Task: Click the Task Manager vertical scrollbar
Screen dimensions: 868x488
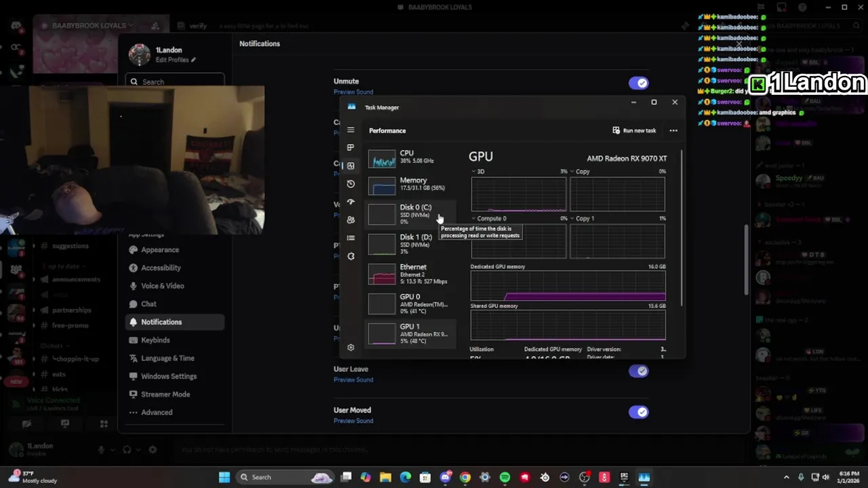Action: tap(681, 227)
